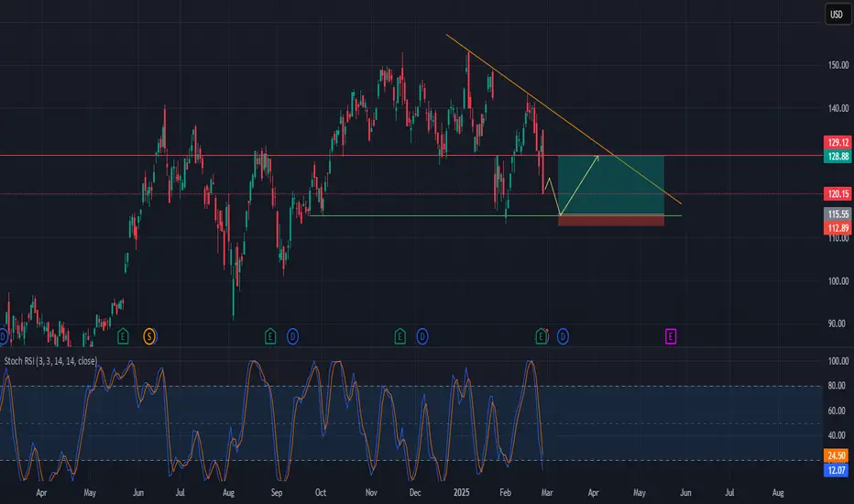Open the blue D dividend marker near Sep

pyautogui.click(x=292, y=336)
